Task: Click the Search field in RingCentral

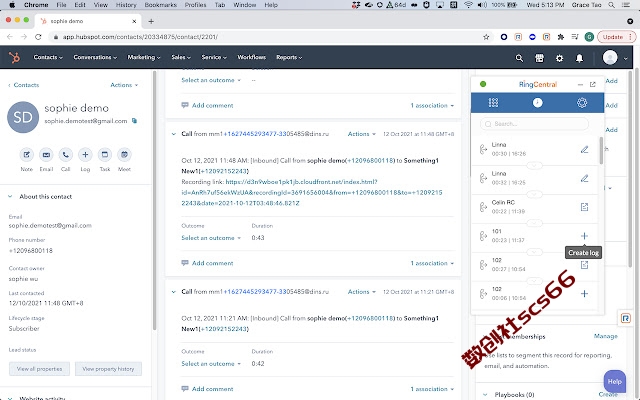Action: pyautogui.click(x=535, y=124)
